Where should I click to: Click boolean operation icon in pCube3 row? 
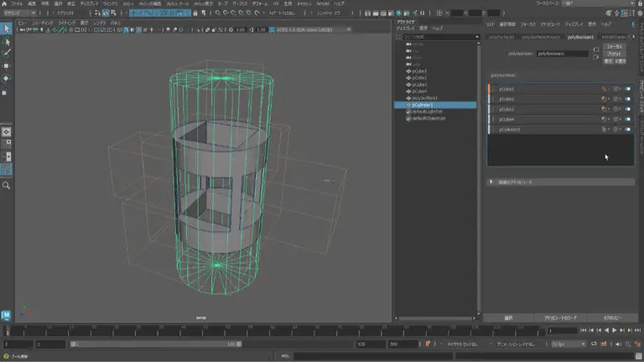click(604, 109)
